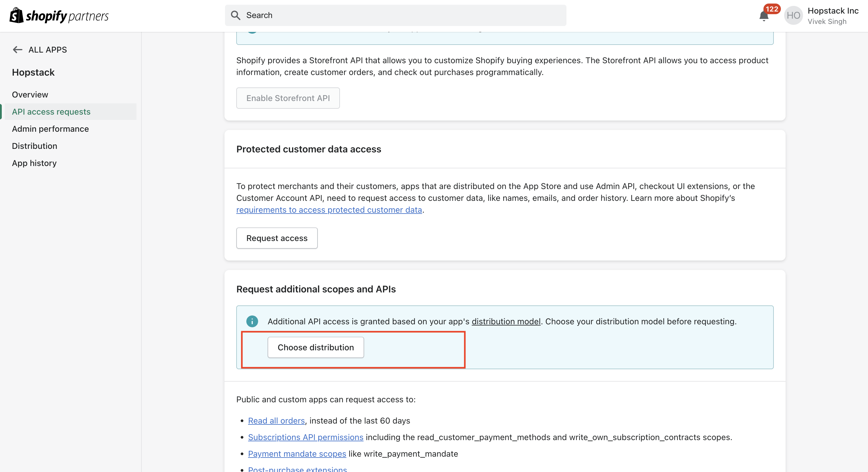Open requirements to access protected customer data link
868x472 pixels.
tap(329, 210)
